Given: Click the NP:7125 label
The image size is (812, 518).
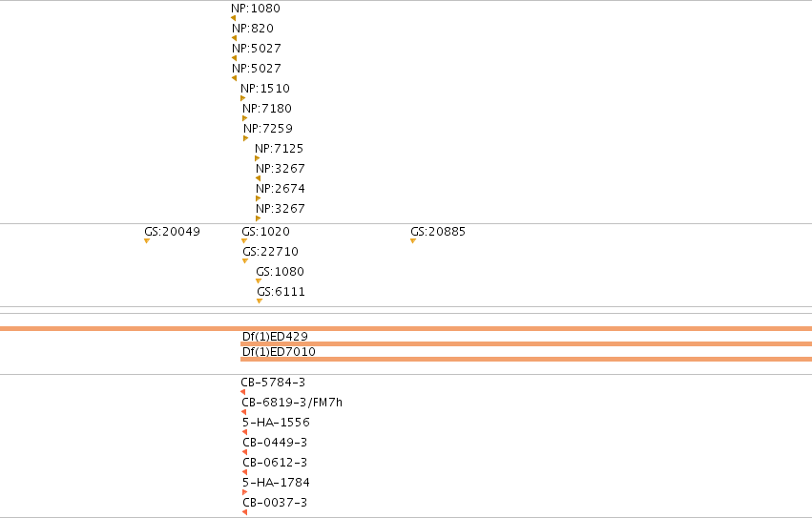Looking at the screenshot, I should pos(280,149).
